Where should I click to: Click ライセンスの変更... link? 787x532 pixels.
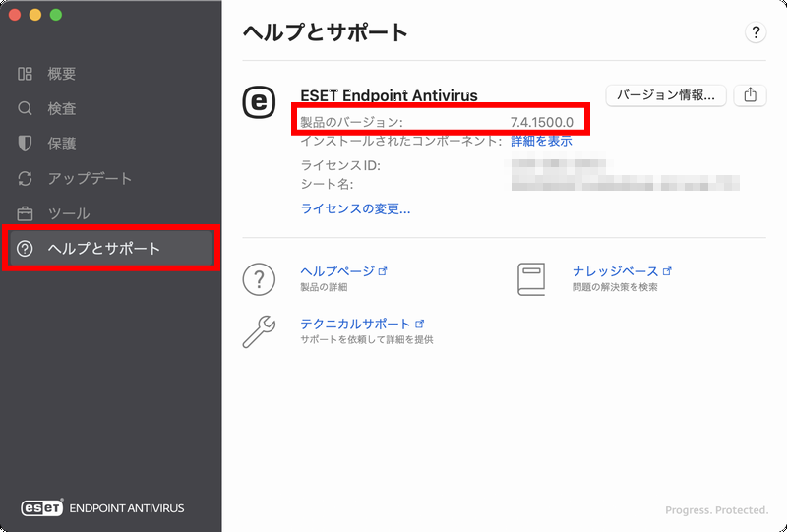pyautogui.click(x=355, y=208)
